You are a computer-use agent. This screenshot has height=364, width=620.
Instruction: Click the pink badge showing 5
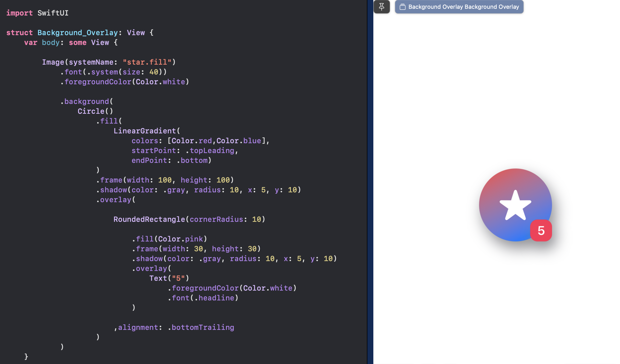(541, 230)
